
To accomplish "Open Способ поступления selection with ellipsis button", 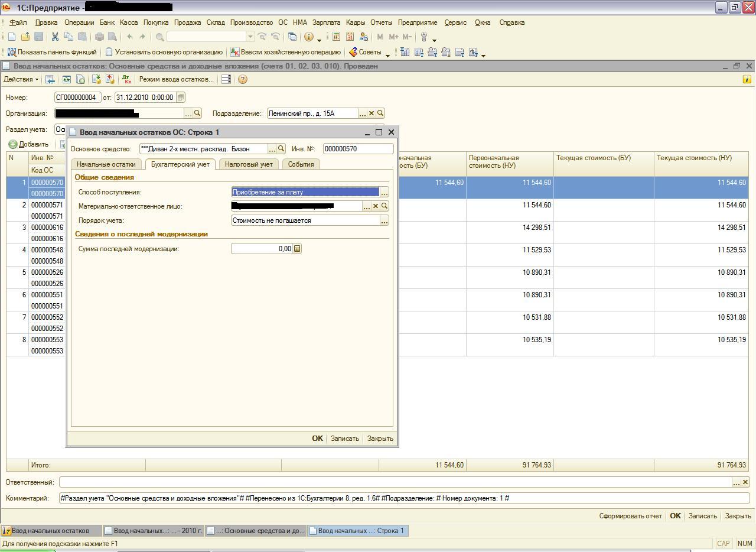I will 384,192.
